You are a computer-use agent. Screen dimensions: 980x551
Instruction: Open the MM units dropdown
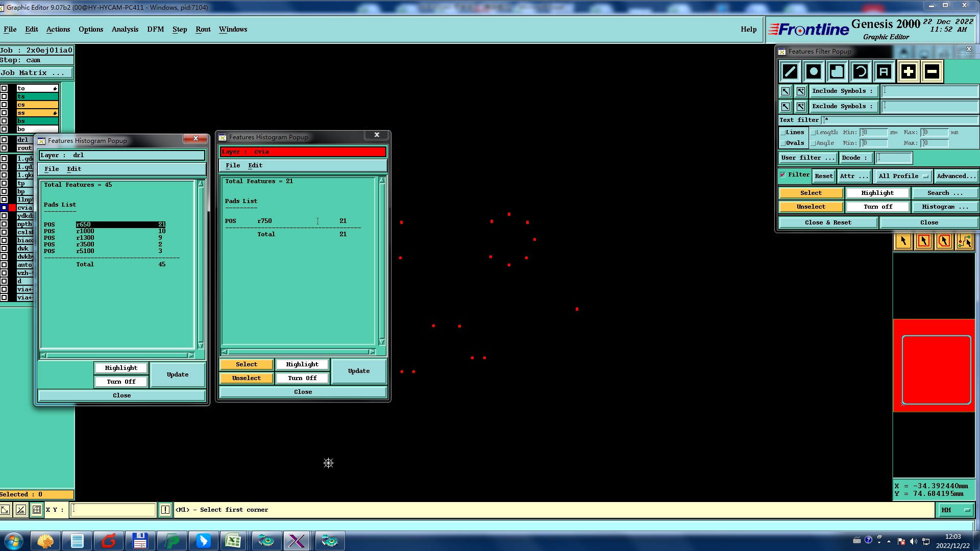[955, 510]
